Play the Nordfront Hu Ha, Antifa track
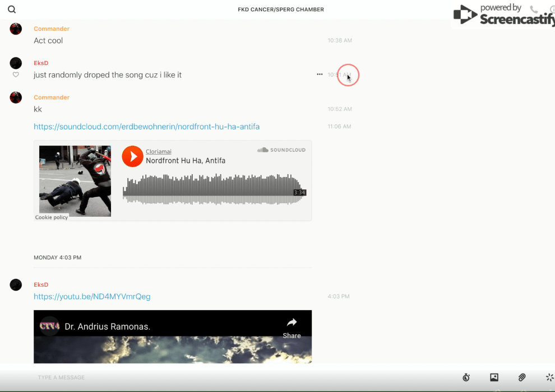The height and width of the screenshot is (392, 555). [133, 156]
